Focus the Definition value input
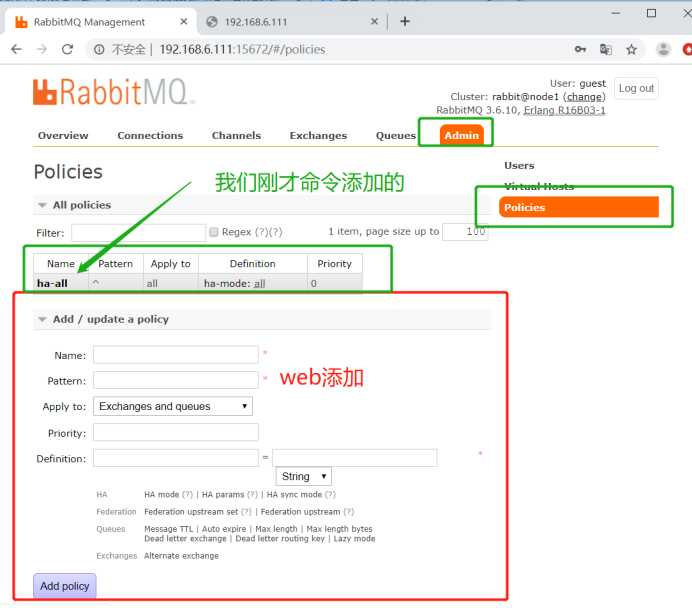 pos(355,458)
